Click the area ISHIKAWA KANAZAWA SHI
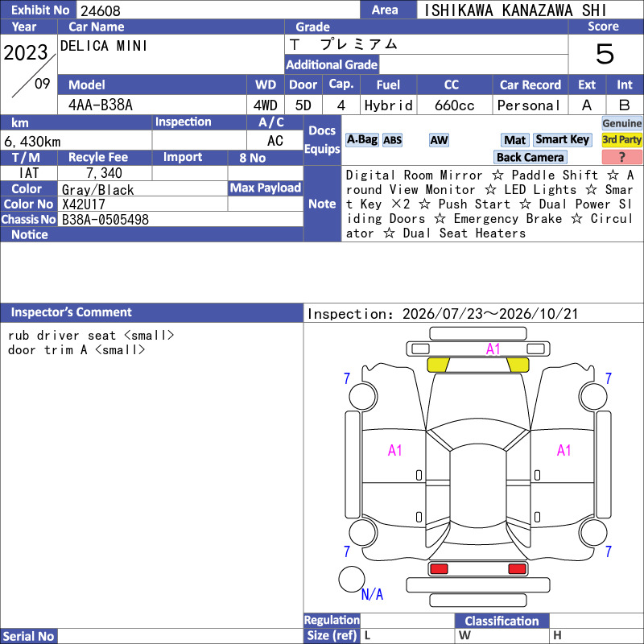Image resolution: width=644 pixels, height=644 pixels. (x=515, y=10)
